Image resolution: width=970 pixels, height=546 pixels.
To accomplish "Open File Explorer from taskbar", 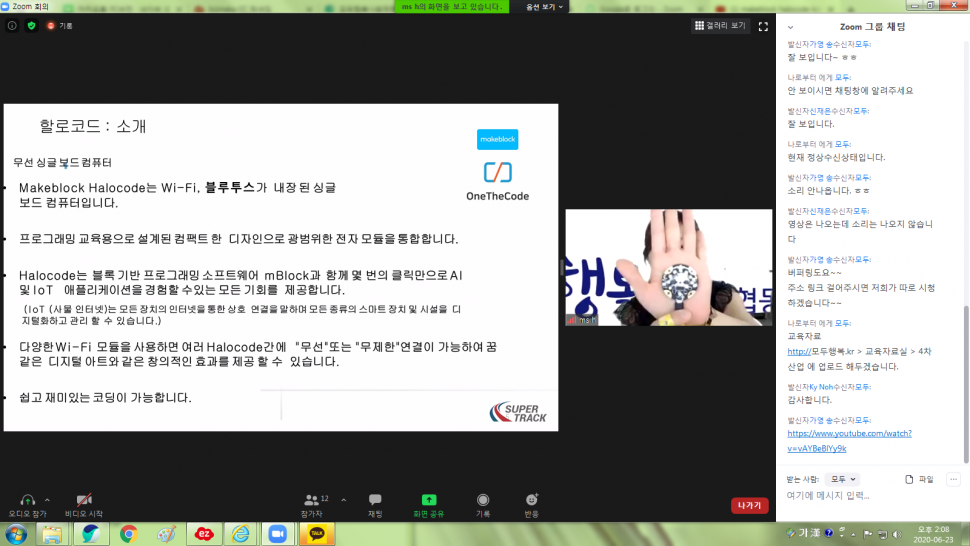I will 52,534.
